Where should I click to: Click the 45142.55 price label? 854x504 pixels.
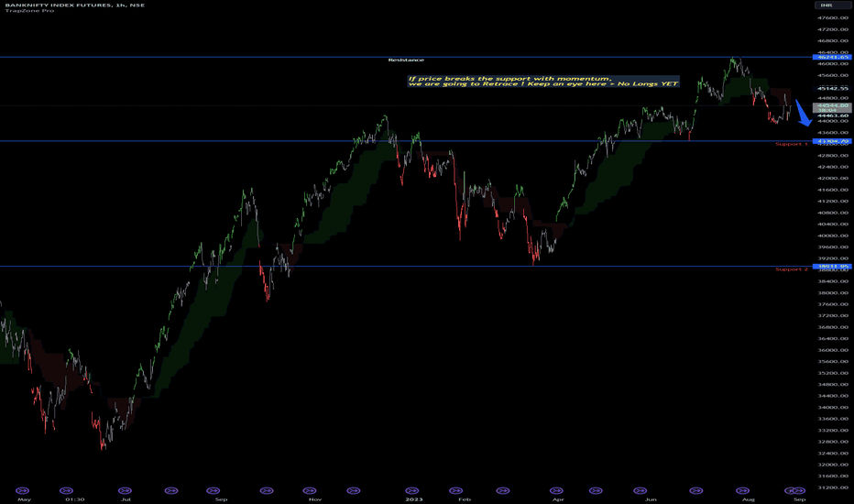click(x=832, y=88)
